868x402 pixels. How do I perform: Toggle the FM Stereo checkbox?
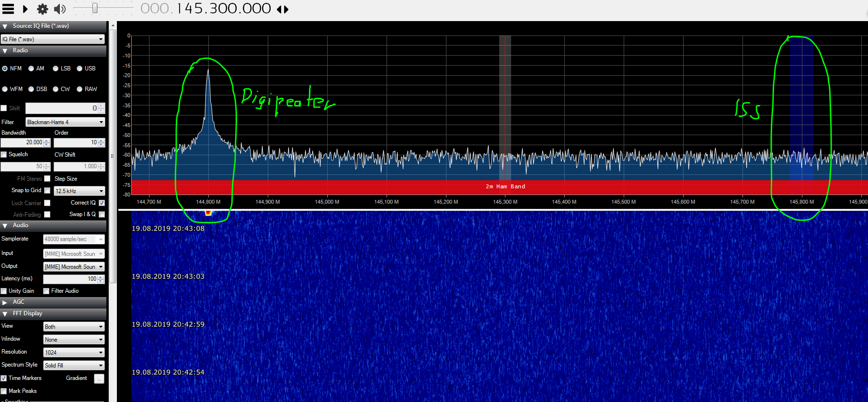click(x=47, y=179)
